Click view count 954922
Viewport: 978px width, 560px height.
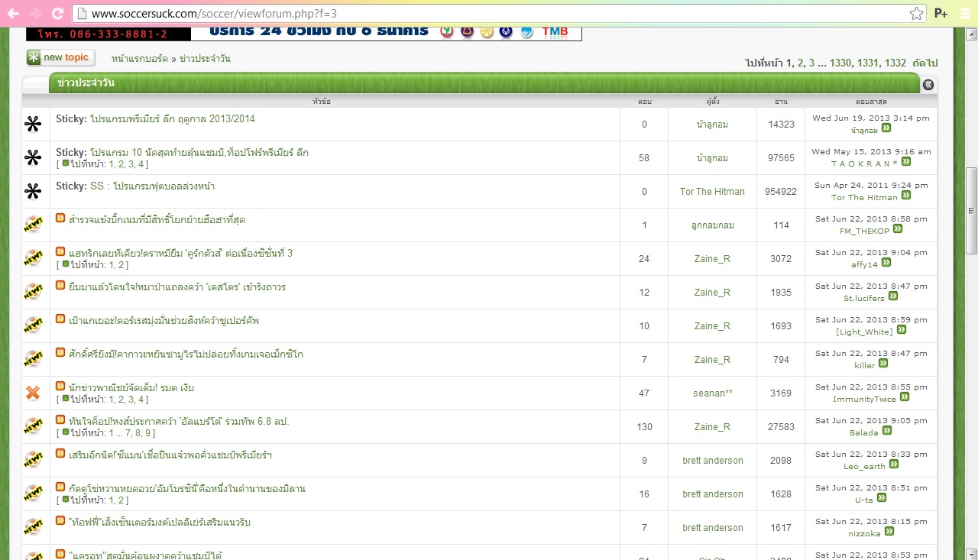pyautogui.click(x=781, y=192)
